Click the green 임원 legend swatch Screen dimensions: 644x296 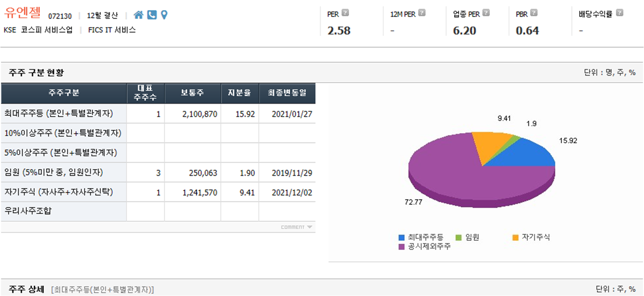point(459,238)
